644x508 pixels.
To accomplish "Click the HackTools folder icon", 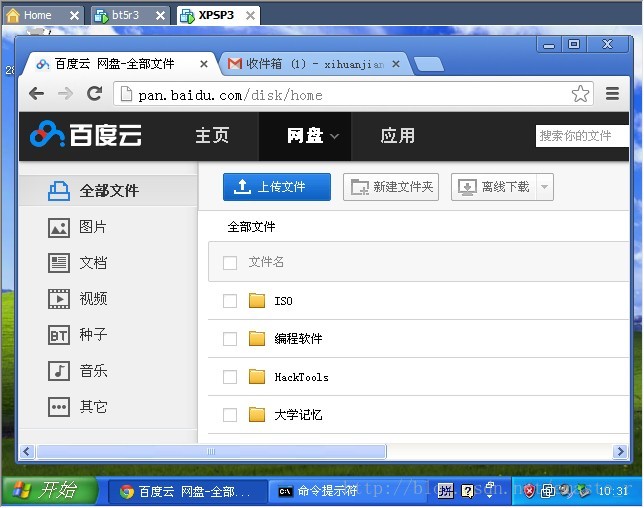I will (257, 377).
